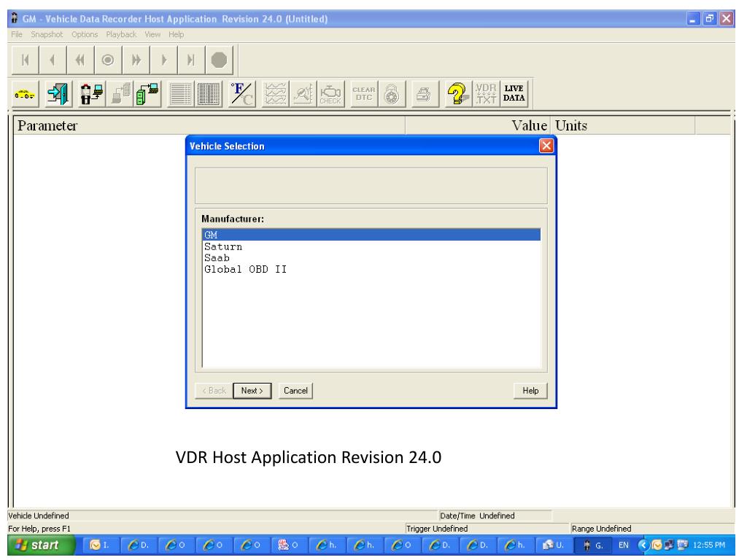Click the Units column header

tap(622, 125)
